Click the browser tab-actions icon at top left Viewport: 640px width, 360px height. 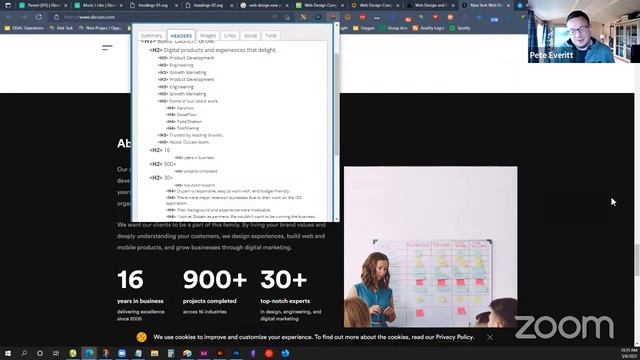point(8,5)
